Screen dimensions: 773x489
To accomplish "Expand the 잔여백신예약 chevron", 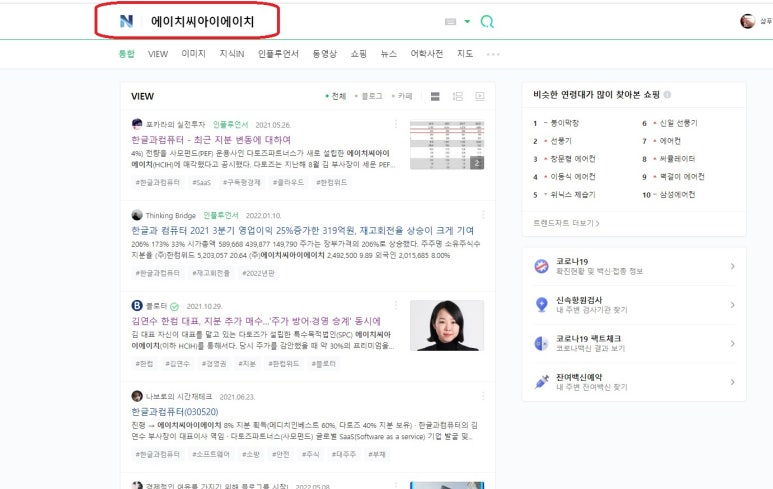I will pos(733,382).
